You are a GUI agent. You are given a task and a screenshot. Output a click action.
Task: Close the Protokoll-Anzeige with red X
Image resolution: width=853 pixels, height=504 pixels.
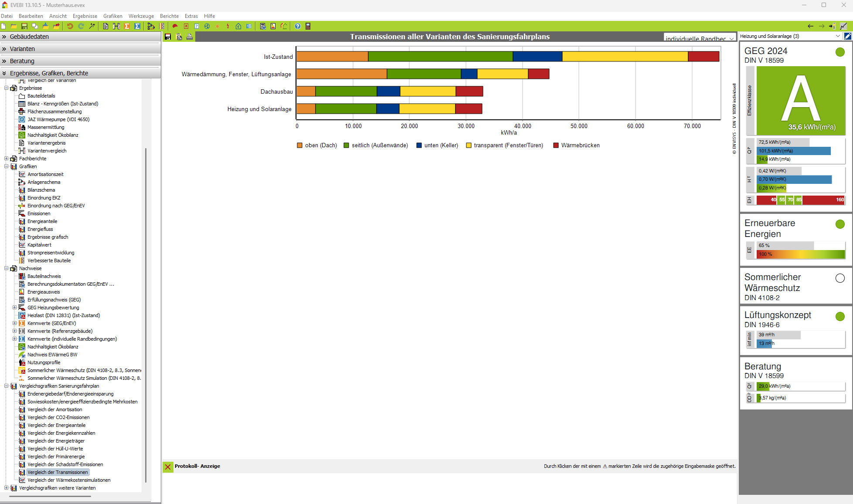pos(168,467)
